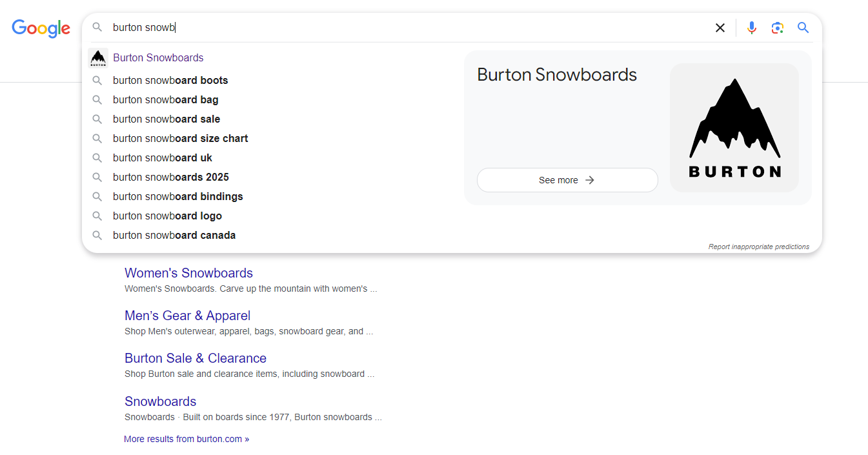Click magnifier icon next to 'burton snowboard canada'

click(x=97, y=236)
